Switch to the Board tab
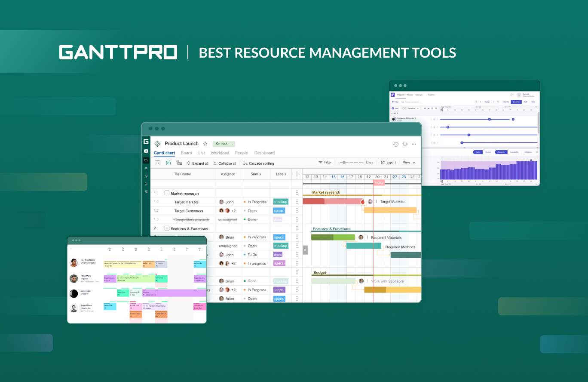 pos(186,153)
